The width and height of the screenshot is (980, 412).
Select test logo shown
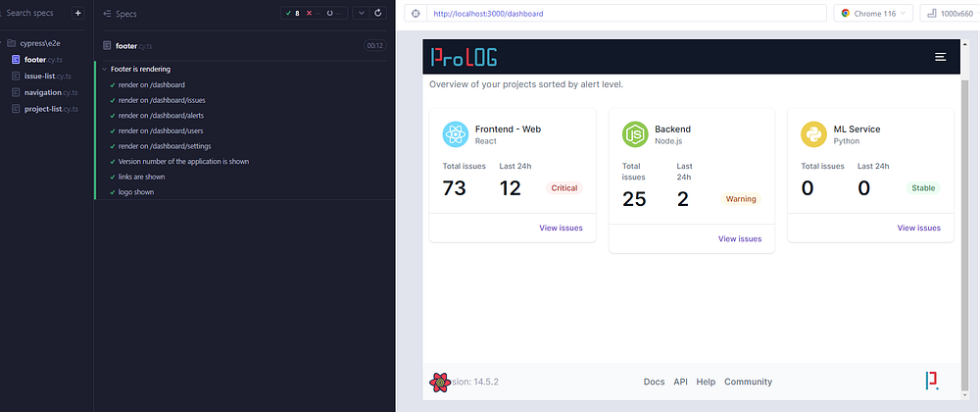[135, 192]
